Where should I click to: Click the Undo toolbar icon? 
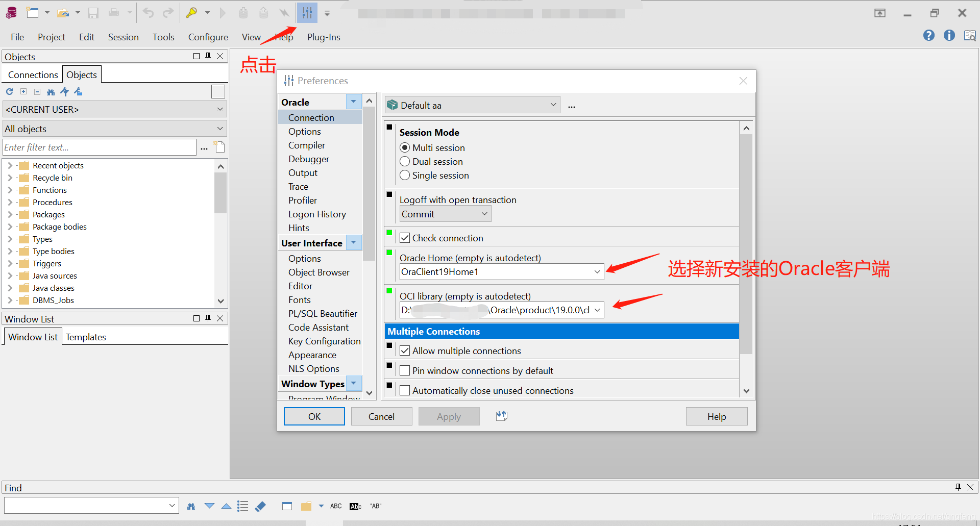pyautogui.click(x=148, y=13)
